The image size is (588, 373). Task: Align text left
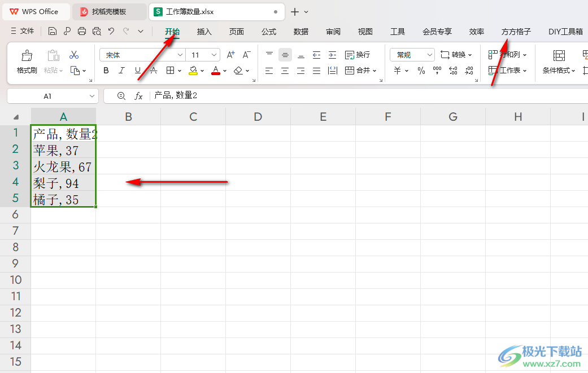(x=269, y=71)
